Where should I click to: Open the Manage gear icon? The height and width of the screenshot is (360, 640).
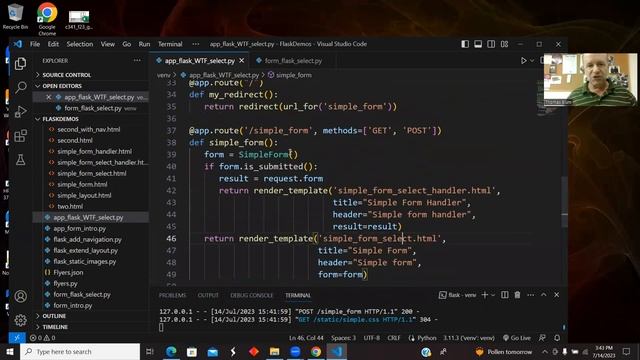20,320
